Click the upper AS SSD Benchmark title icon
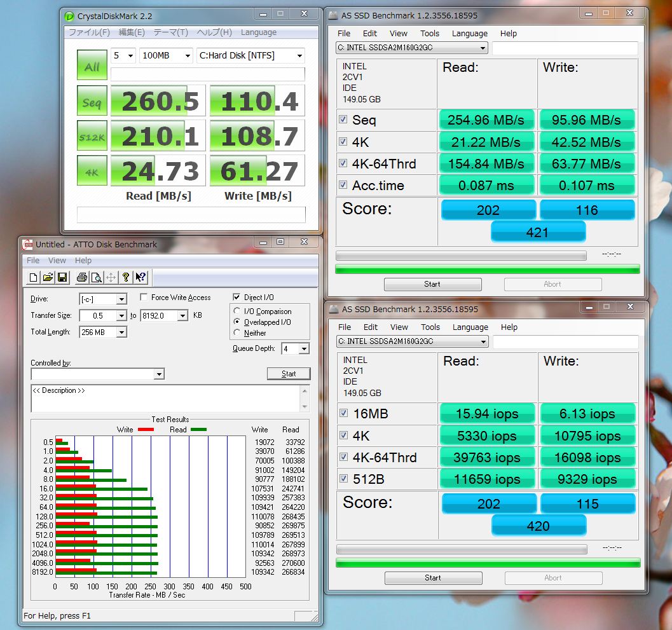672x630 pixels. click(333, 16)
